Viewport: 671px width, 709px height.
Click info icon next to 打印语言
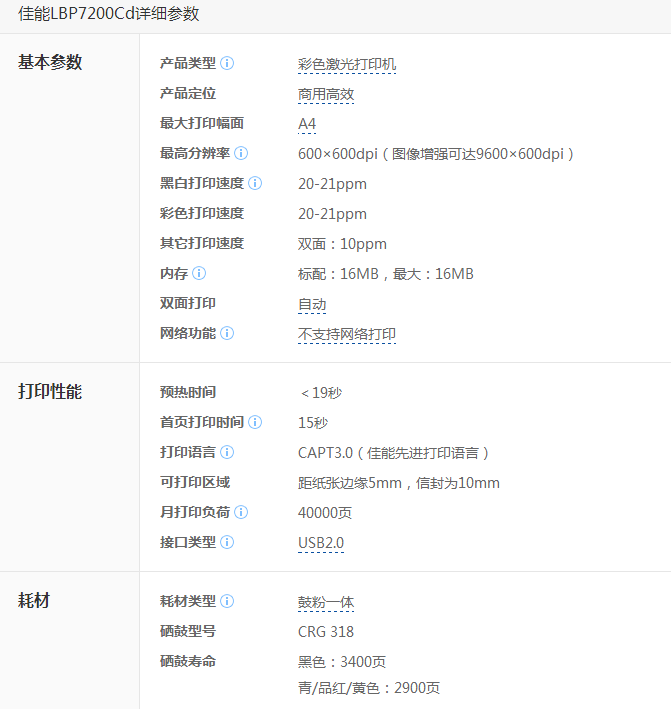(227, 452)
